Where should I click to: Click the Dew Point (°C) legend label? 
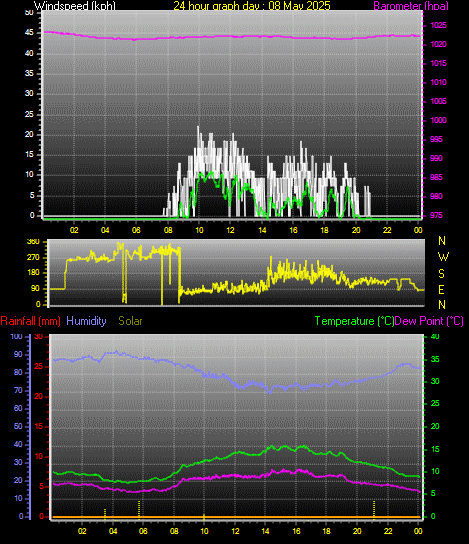429,321
